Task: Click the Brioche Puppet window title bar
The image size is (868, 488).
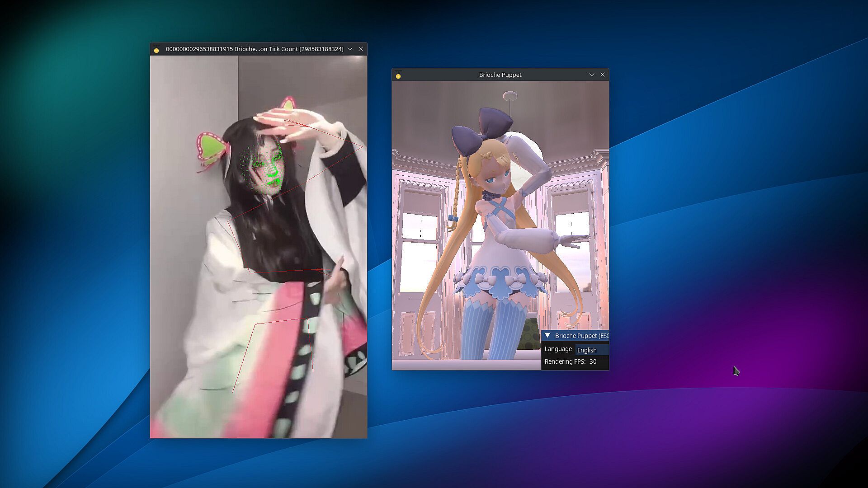Action: [x=500, y=75]
